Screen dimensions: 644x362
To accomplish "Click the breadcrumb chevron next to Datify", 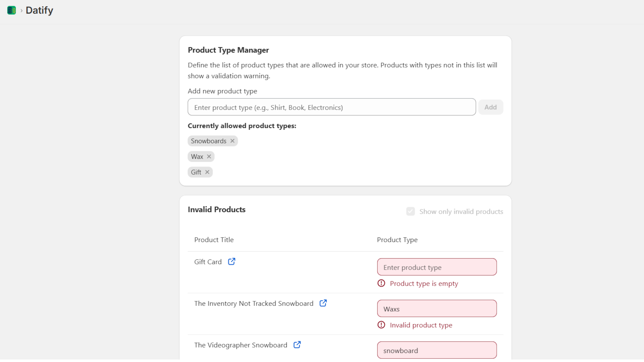I will [21, 10].
